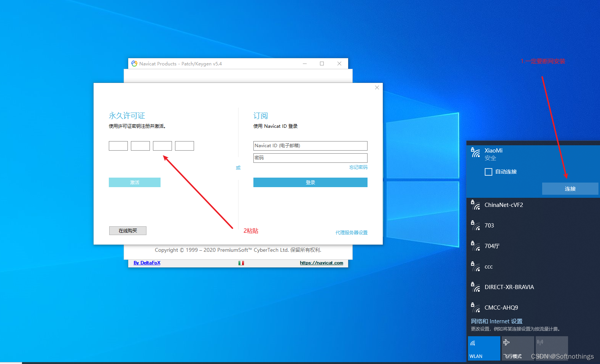The height and width of the screenshot is (364, 600).
Task: Click the 激活 activate button
Action: coord(135,183)
